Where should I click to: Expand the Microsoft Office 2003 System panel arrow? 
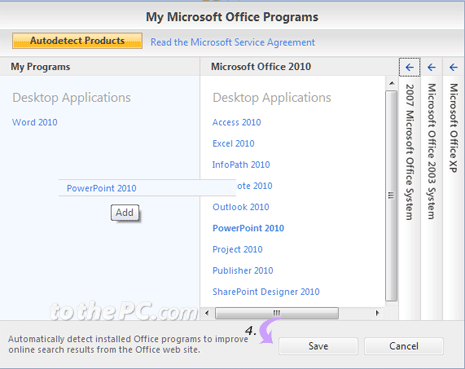[432, 67]
